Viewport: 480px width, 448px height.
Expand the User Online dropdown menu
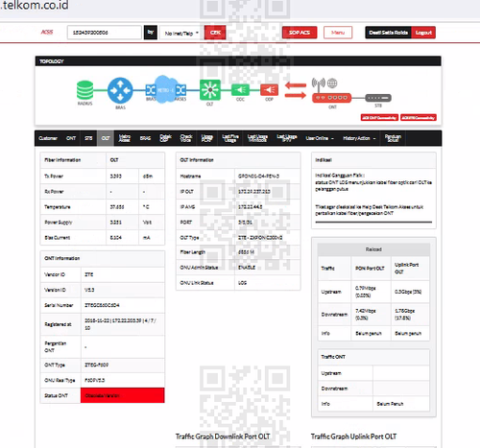[x=320, y=138]
